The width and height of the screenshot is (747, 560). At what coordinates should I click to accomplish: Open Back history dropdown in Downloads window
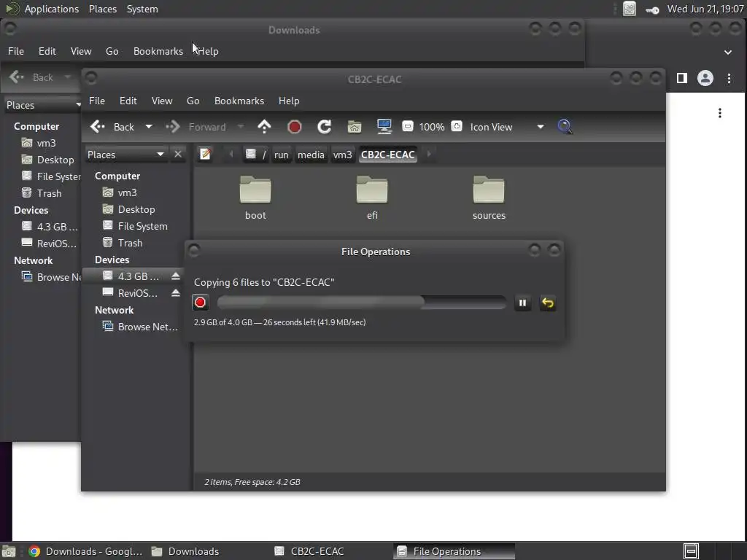click(x=67, y=77)
